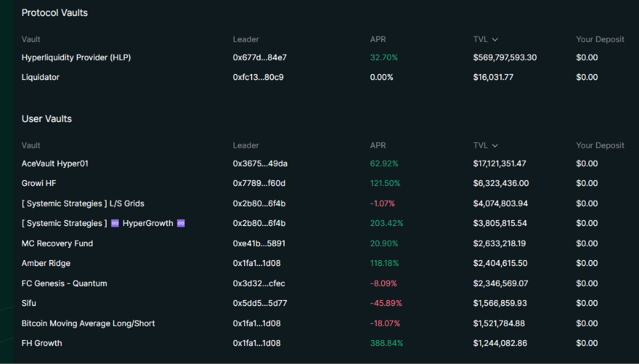
Task: Open the Liquidator vault row
Action: click(40, 77)
